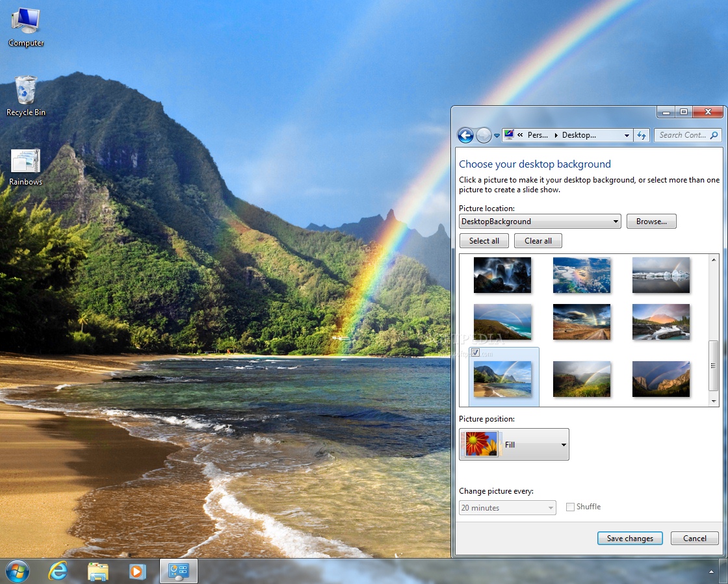Click the Browse... button
The width and height of the screenshot is (728, 584).
click(x=651, y=222)
